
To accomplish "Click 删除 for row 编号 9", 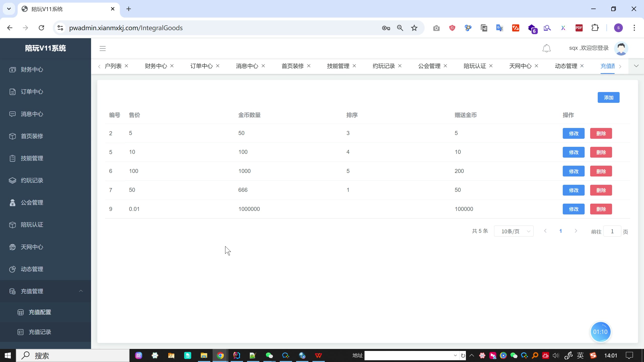I will (601, 209).
